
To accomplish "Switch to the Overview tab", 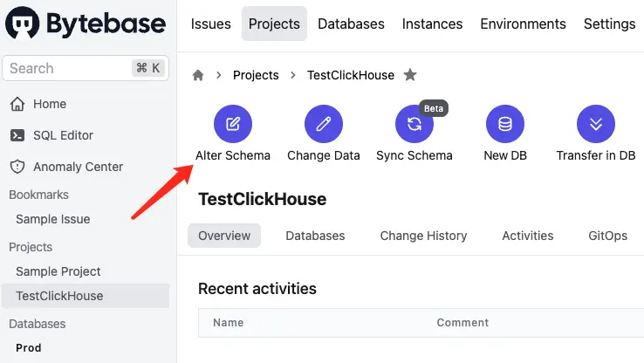I will pyautogui.click(x=224, y=236).
